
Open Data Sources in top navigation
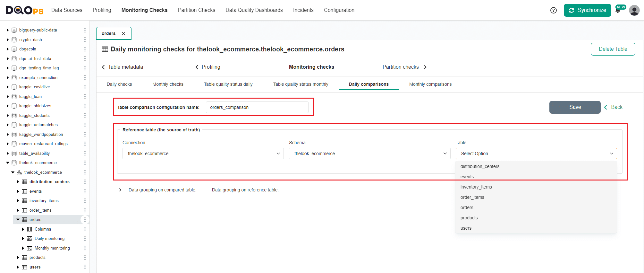coord(67,10)
